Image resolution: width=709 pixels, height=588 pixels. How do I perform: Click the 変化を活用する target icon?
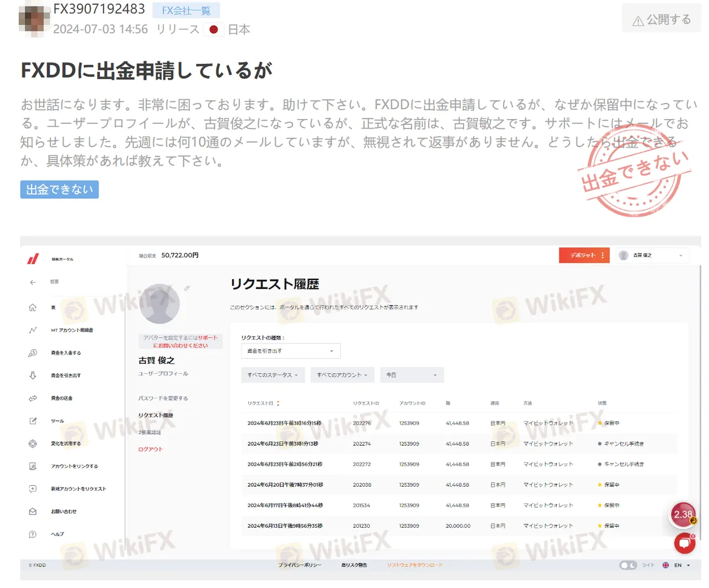pos(33,443)
